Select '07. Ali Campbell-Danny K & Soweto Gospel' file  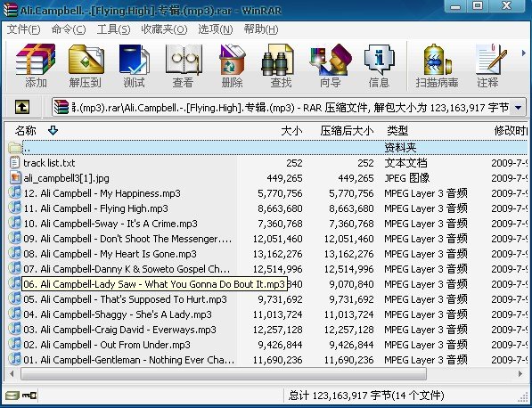[x=127, y=269]
